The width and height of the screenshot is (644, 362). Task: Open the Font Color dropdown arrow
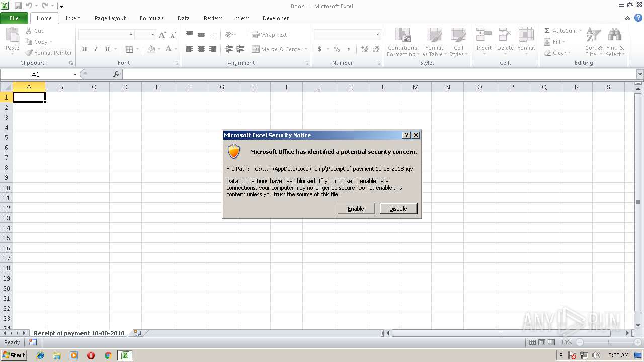[175, 49]
